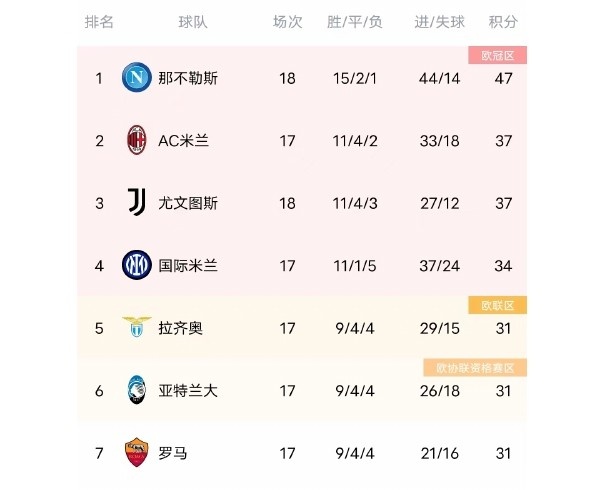Image resolution: width=600 pixels, height=490 pixels.
Task: Select the Atalanta club logo
Action: coord(137,390)
